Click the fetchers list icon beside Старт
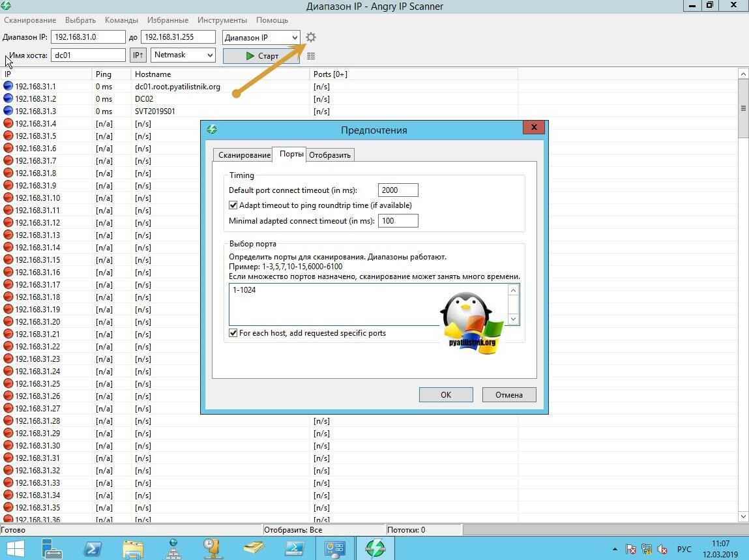The height and width of the screenshot is (560, 749). click(311, 56)
